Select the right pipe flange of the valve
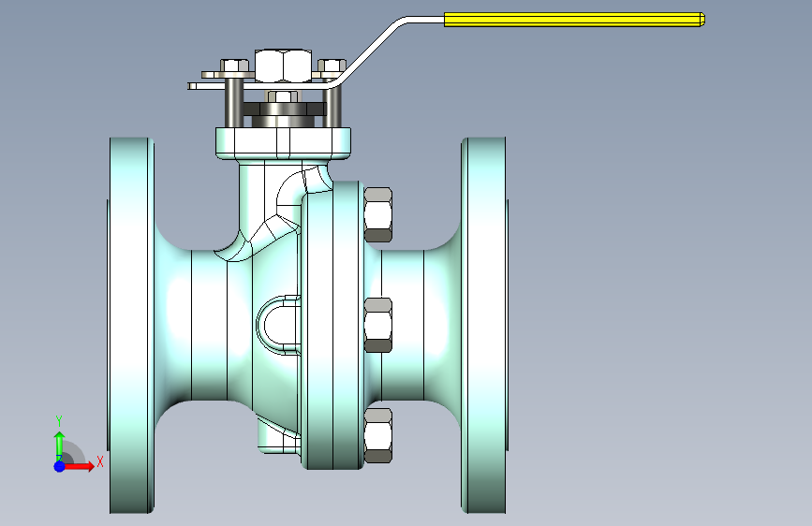The height and width of the screenshot is (526, 812). (x=483, y=326)
